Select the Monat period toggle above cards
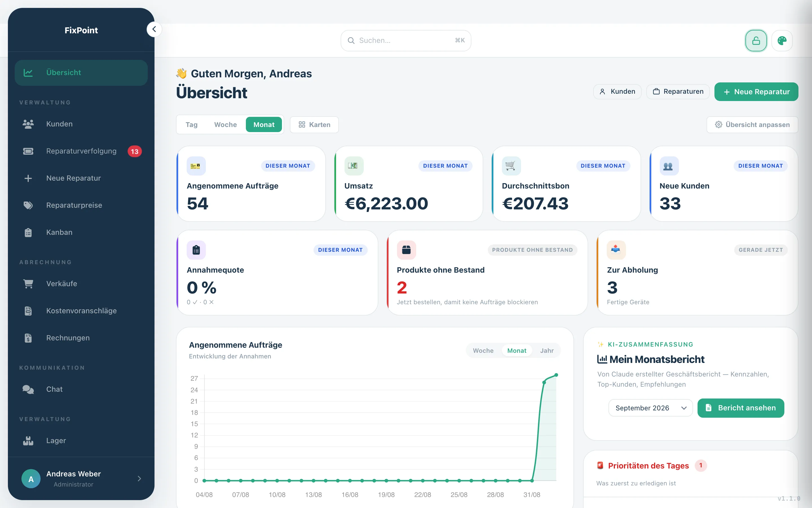Screen dimensions: 812x508 pos(264,125)
